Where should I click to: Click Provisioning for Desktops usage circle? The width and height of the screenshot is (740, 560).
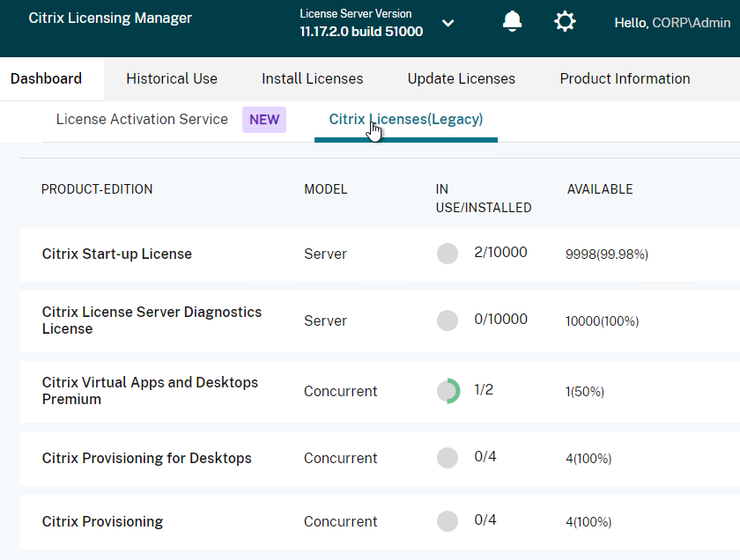click(448, 458)
